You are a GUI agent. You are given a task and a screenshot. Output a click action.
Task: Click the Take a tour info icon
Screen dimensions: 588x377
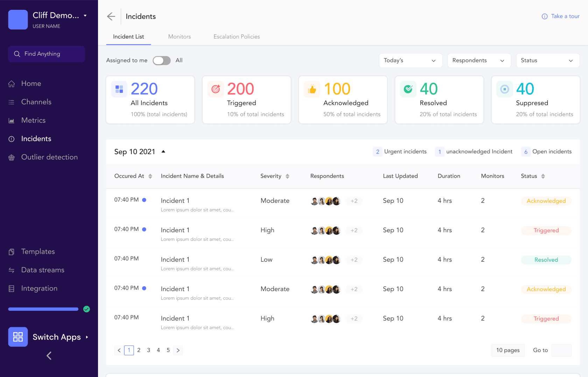pyautogui.click(x=545, y=16)
